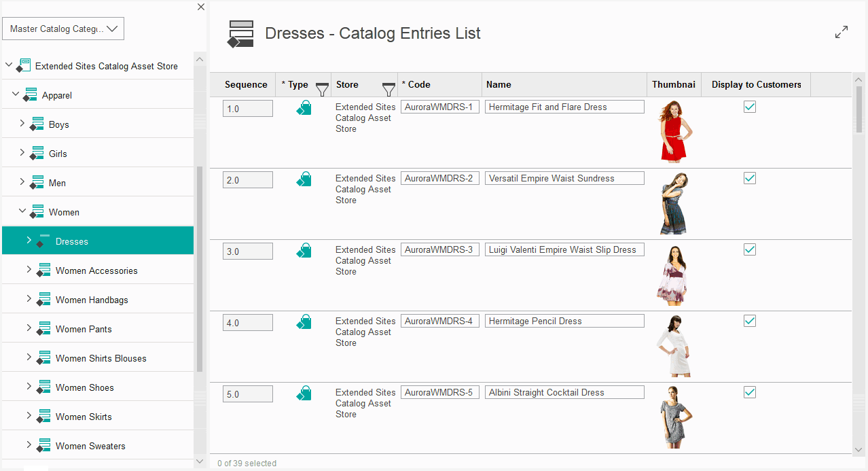Click the product type icon for AuroraWMDRS-3
This screenshot has width=868, height=471.
[304, 251]
